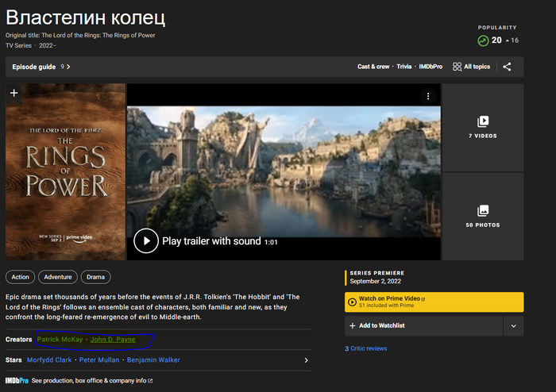See production, box office & company info

click(92, 381)
